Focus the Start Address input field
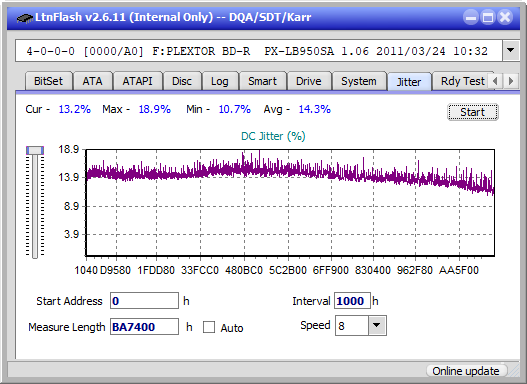 [x=144, y=301]
